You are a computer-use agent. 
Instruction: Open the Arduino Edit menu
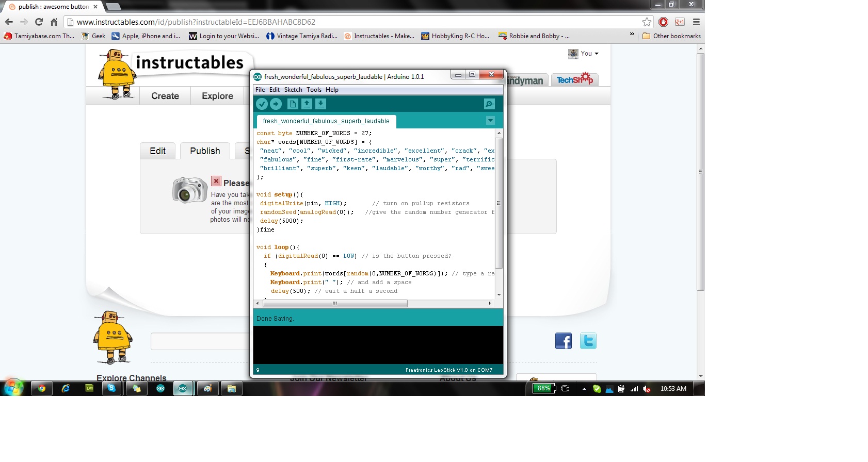(275, 90)
